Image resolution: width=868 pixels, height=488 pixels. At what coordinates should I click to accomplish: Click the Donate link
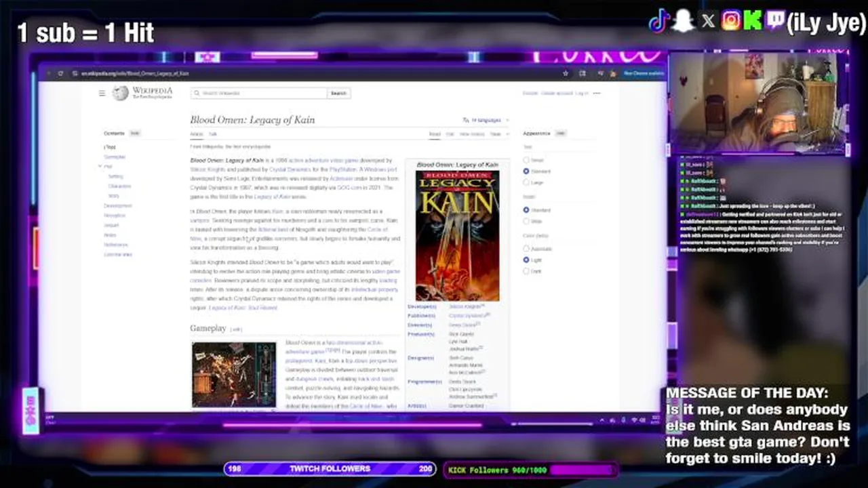(x=530, y=93)
